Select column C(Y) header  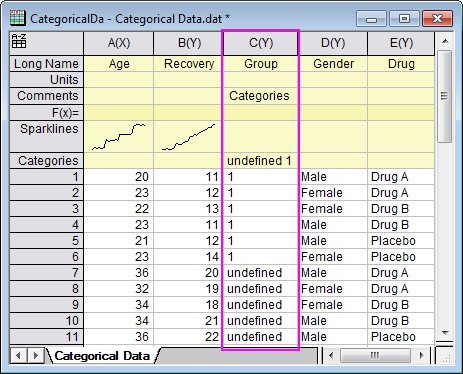pyautogui.click(x=261, y=43)
